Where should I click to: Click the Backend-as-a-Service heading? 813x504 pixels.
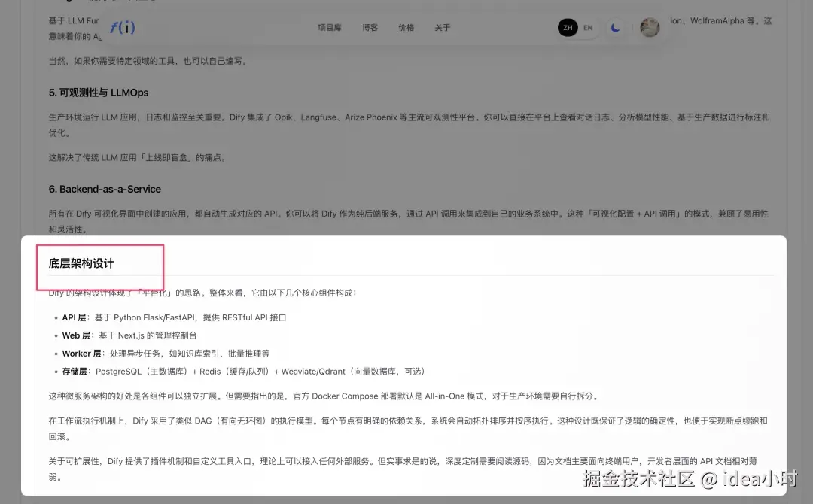point(106,189)
